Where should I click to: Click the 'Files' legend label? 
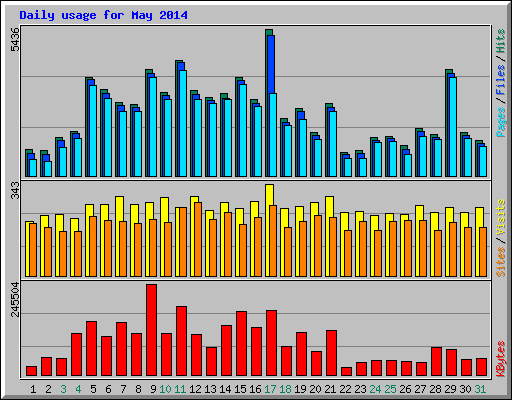[501, 80]
